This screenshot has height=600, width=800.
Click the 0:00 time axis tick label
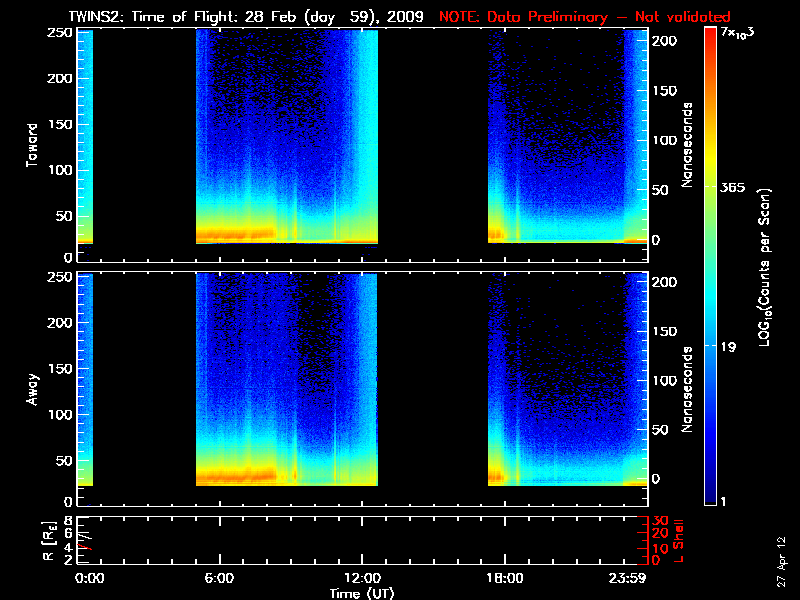coord(90,578)
